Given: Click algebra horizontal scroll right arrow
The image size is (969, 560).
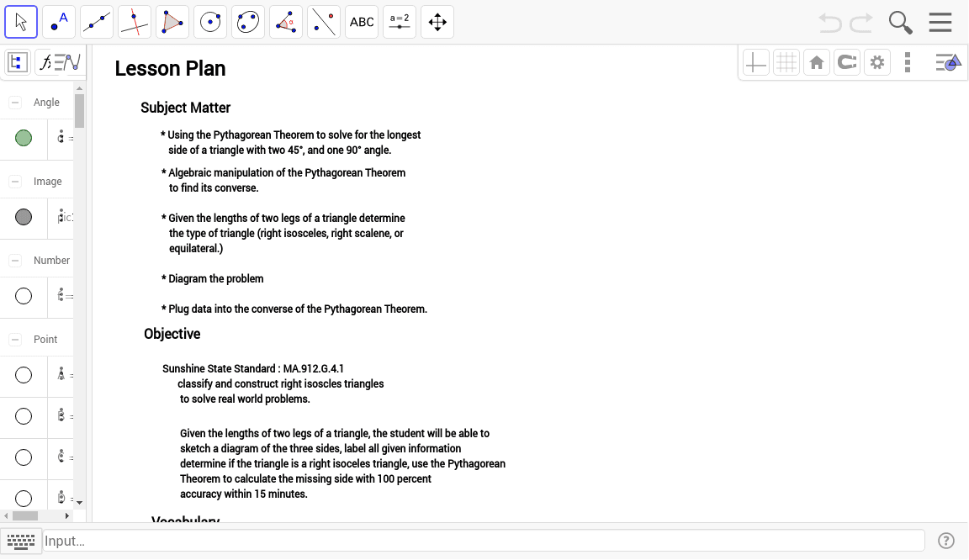Looking at the screenshot, I should (x=66, y=515).
